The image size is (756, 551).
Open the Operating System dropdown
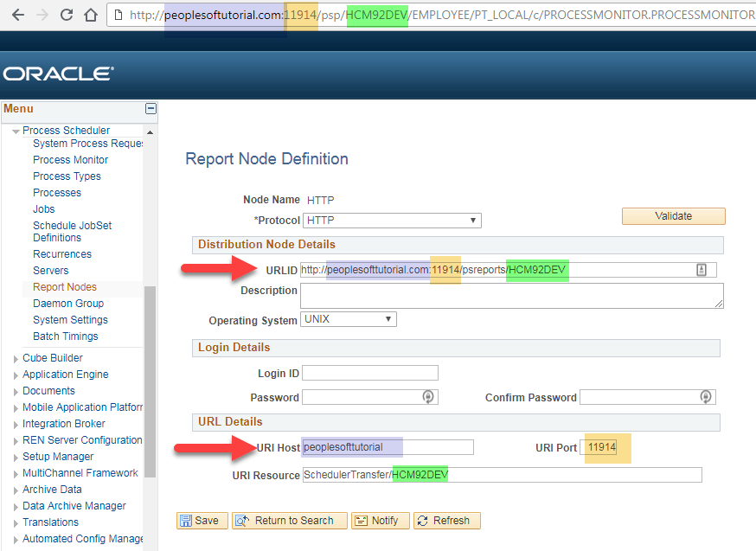point(348,319)
